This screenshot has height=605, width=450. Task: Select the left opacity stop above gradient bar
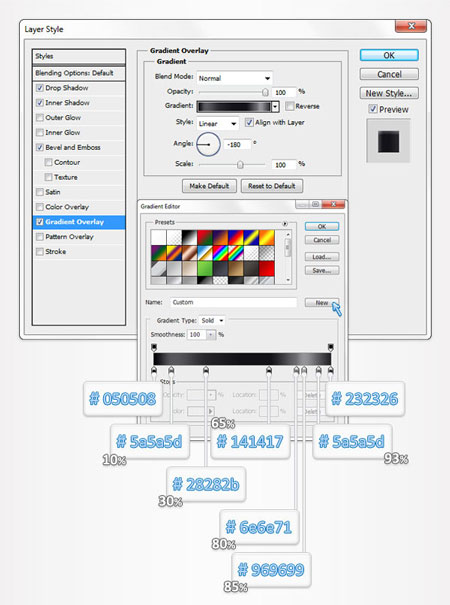tap(154, 347)
